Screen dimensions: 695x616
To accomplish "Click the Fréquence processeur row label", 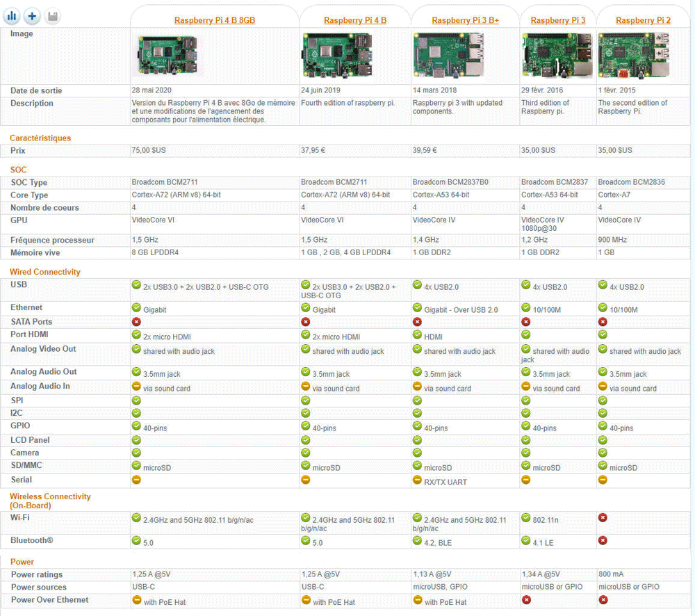I will tap(52, 240).
